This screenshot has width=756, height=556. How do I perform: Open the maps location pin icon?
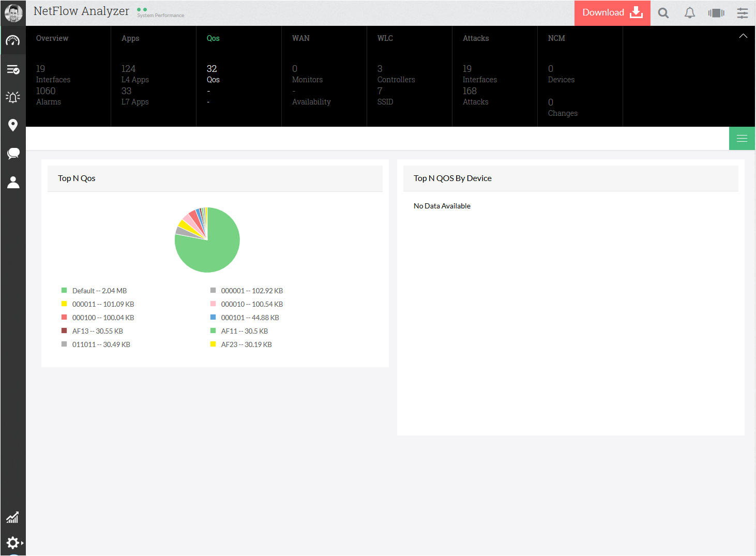(13, 125)
